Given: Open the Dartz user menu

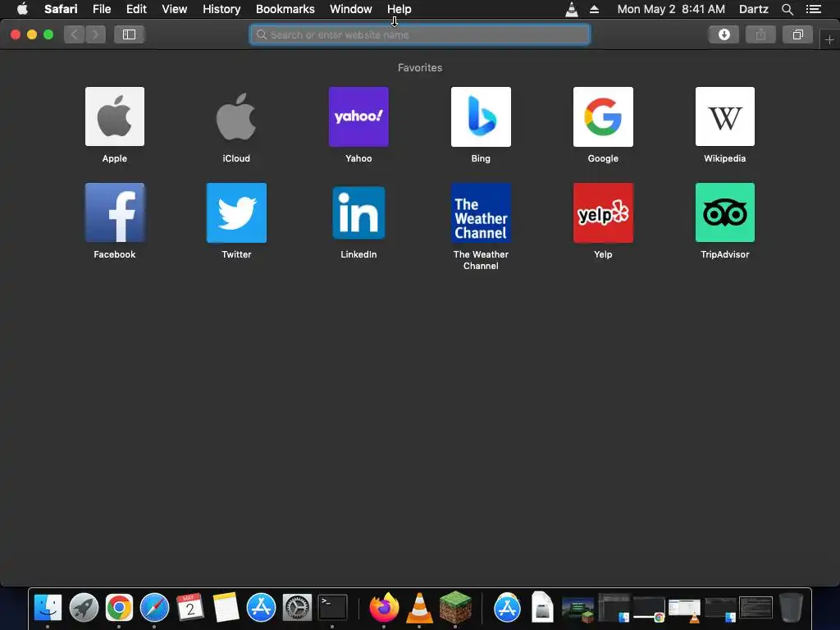Looking at the screenshot, I should (753, 9).
